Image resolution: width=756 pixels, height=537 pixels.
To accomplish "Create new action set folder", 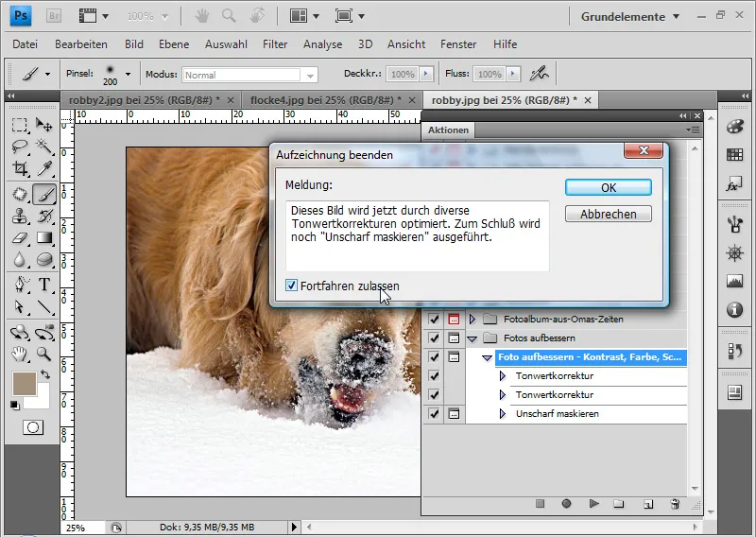I will [619, 504].
